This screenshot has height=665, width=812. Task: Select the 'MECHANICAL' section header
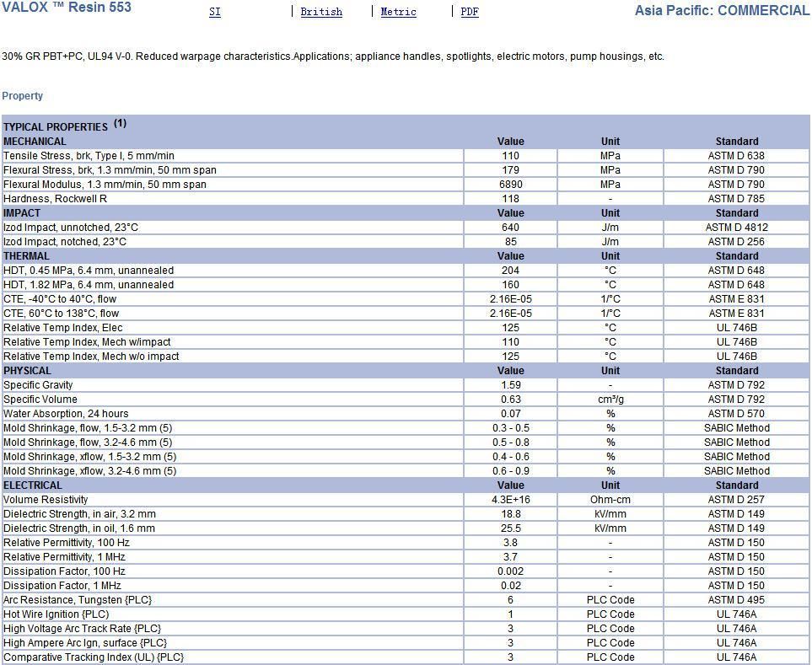pyautogui.click(x=35, y=142)
